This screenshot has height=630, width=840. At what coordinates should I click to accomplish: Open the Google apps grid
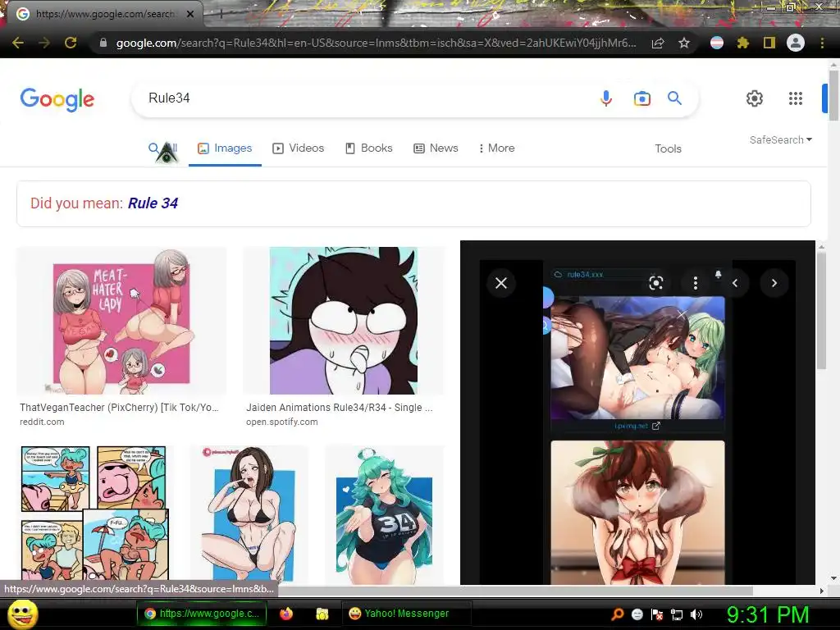coord(796,98)
